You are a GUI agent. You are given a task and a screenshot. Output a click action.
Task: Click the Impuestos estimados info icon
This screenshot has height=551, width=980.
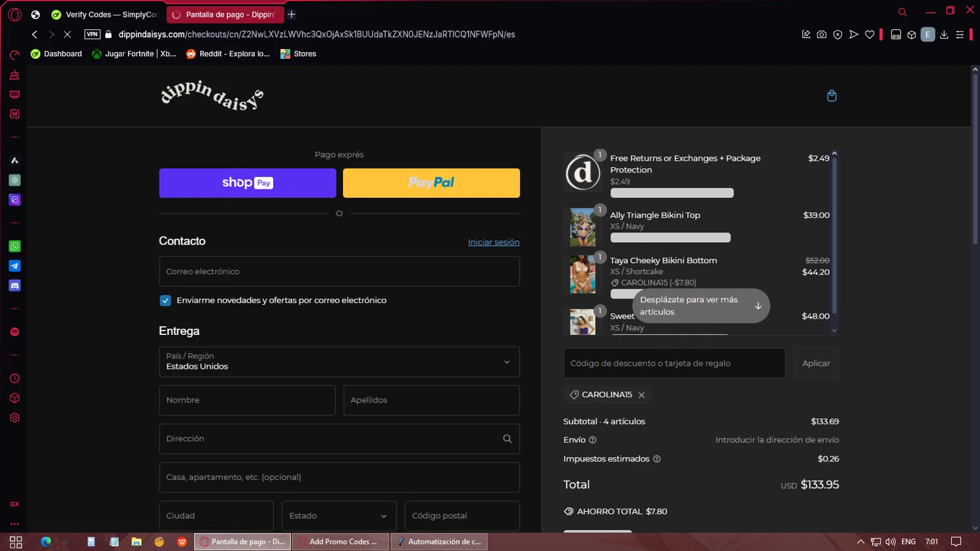(x=657, y=459)
